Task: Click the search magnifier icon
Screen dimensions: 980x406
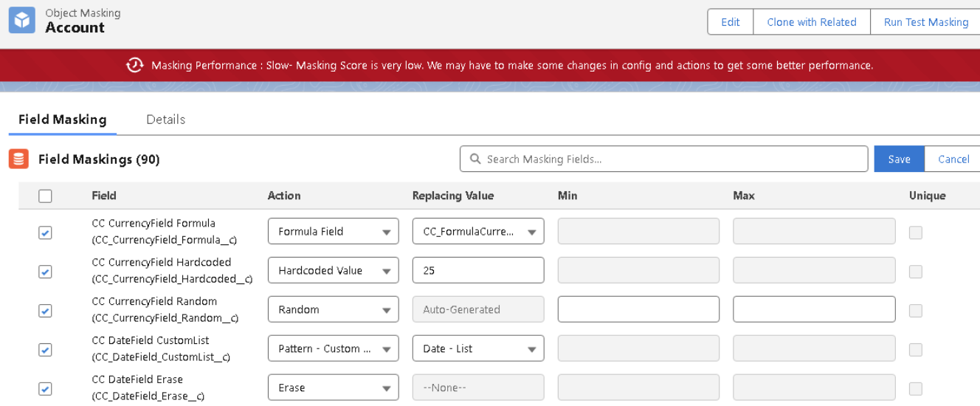Action: click(475, 159)
